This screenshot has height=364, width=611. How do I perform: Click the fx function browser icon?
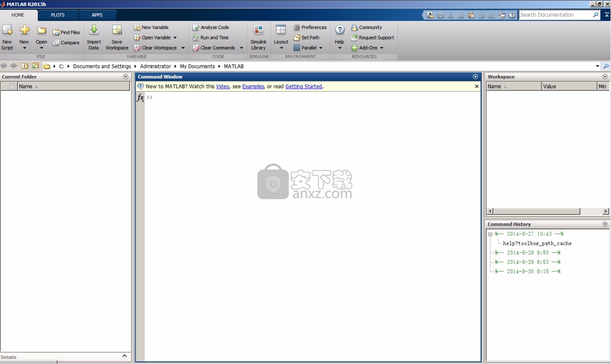(140, 97)
